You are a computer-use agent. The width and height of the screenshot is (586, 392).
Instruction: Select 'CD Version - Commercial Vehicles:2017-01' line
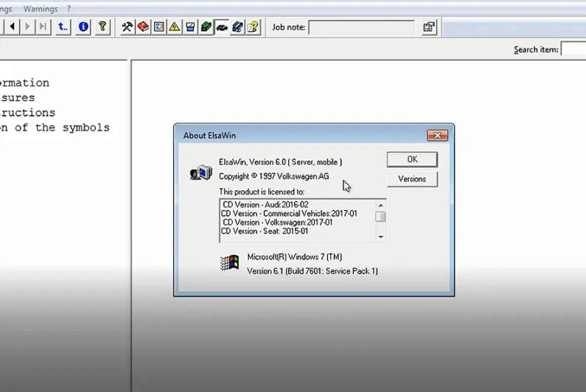click(289, 213)
